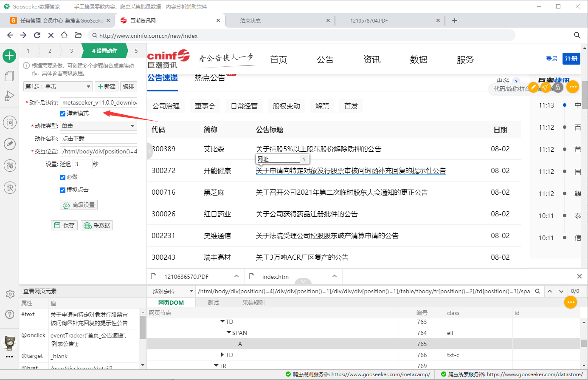Click the 新建 button
Viewport: 588px width, 380px height.
click(107, 86)
